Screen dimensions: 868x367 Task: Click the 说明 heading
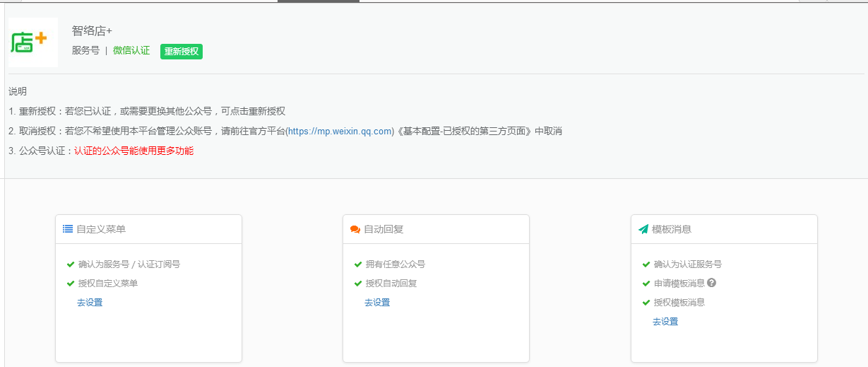[18, 92]
